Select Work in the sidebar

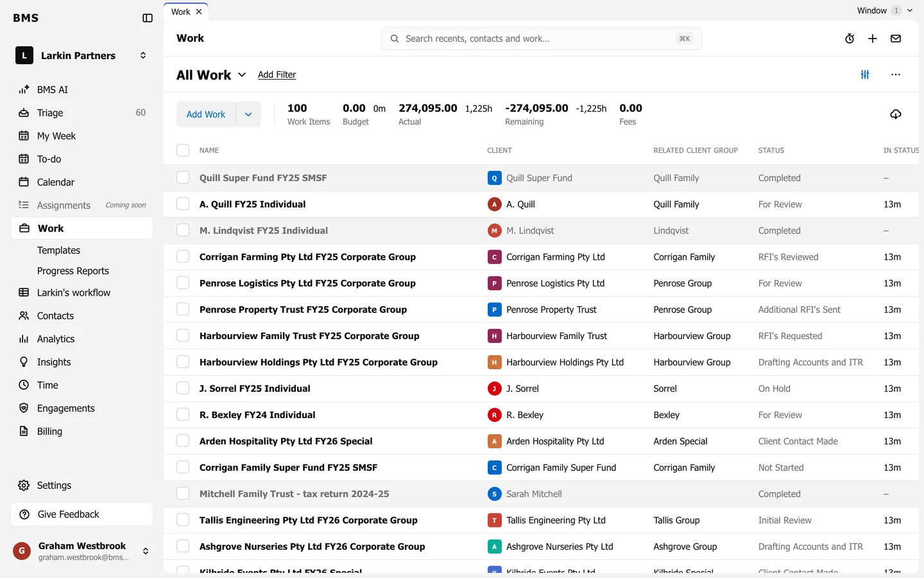click(82, 229)
